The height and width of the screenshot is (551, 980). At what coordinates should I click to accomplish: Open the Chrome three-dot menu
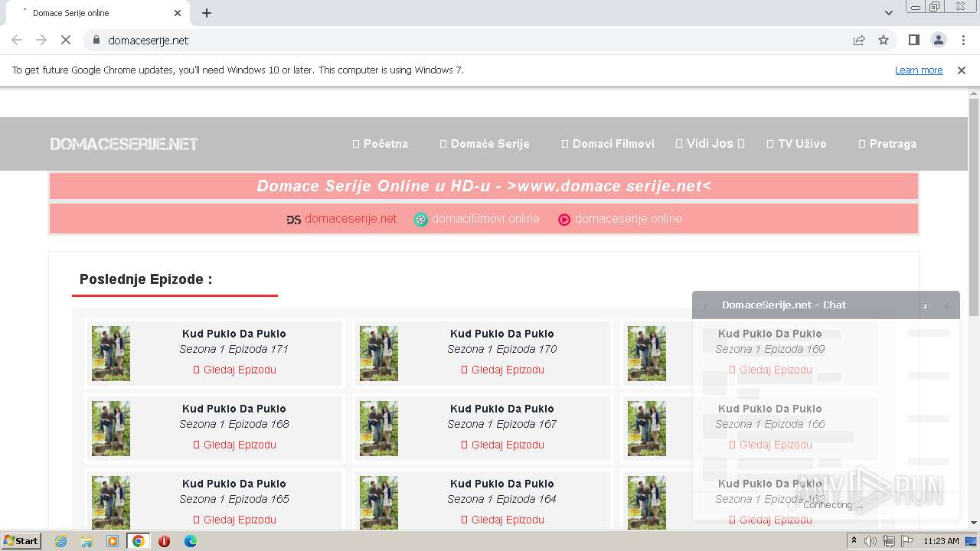click(x=963, y=40)
